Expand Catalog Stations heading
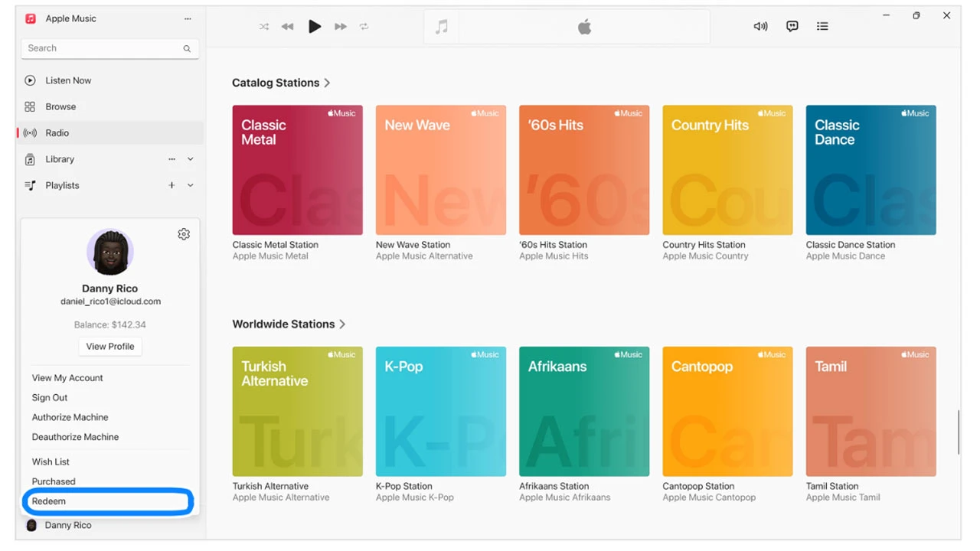 pyautogui.click(x=281, y=83)
